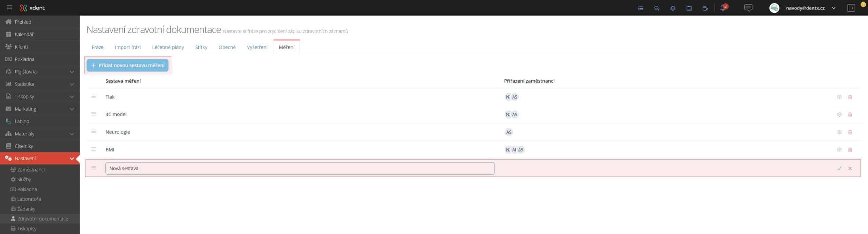The width and height of the screenshot is (868, 234).
Task: Delete the 4C model measurement set
Action: coord(850,115)
